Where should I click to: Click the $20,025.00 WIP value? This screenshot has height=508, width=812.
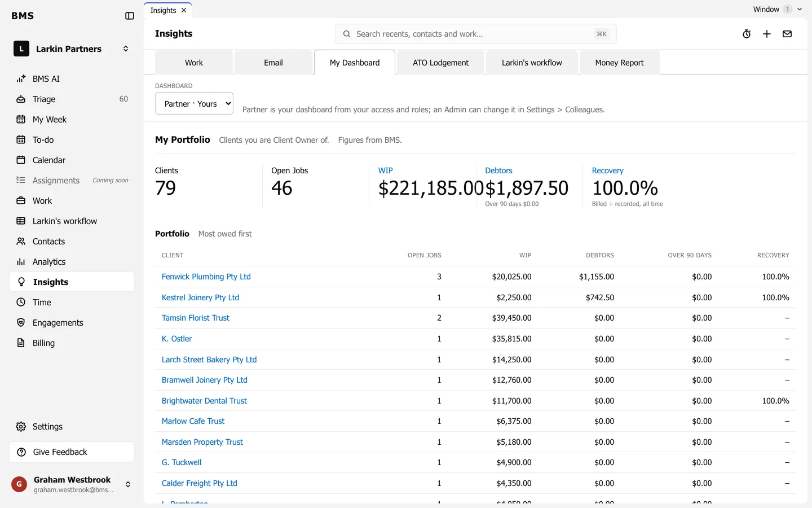pos(511,277)
